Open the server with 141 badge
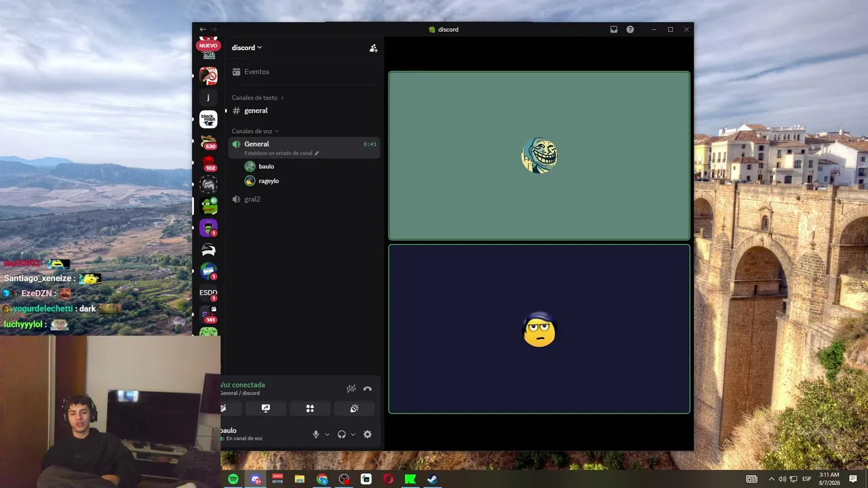 pyautogui.click(x=209, y=314)
